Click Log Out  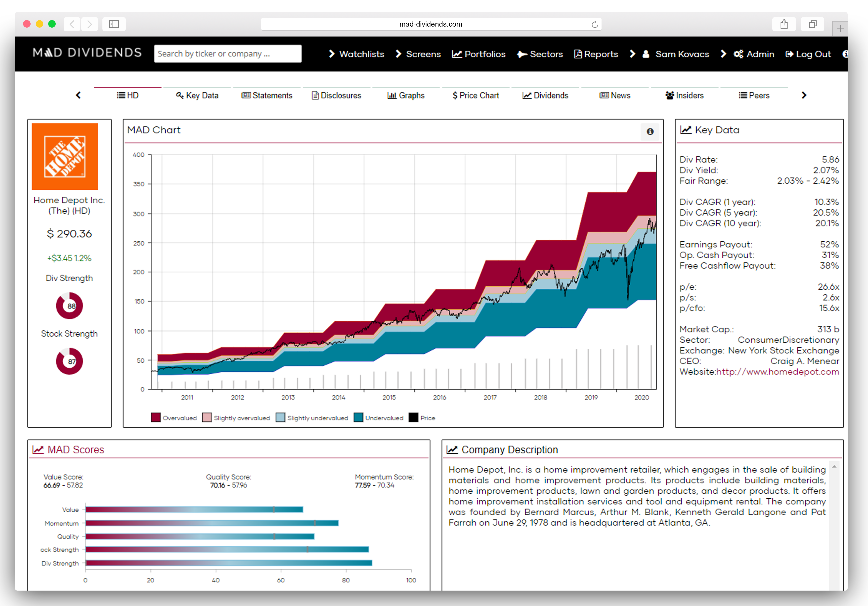click(x=808, y=54)
